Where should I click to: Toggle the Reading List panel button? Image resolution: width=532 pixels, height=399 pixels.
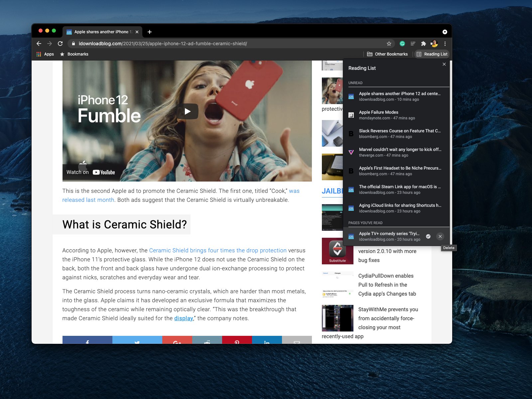(432, 54)
